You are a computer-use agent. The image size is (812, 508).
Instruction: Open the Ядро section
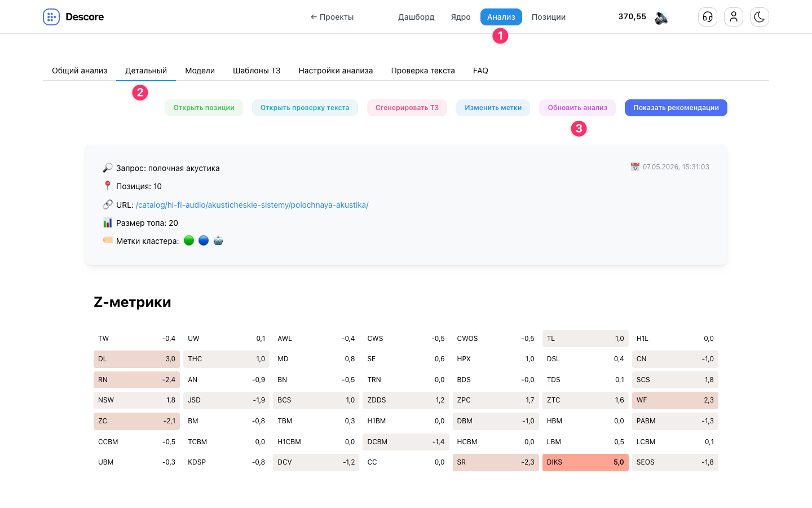461,17
